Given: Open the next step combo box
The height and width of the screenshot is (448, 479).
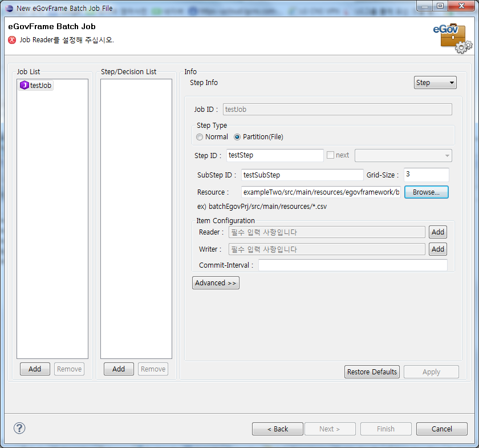Looking at the screenshot, I should tap(403, 155).
